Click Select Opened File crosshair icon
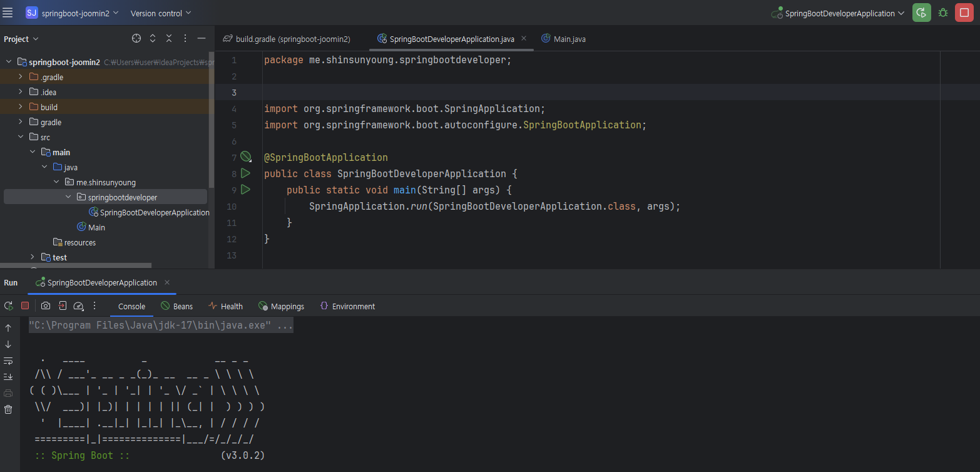Image resolution: width=980 pixels, height=472 pixels. 136,39
